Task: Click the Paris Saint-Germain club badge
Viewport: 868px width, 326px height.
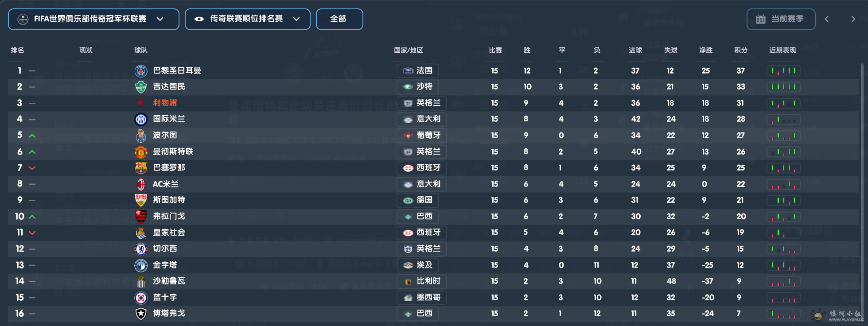Action: pos(141,71)
